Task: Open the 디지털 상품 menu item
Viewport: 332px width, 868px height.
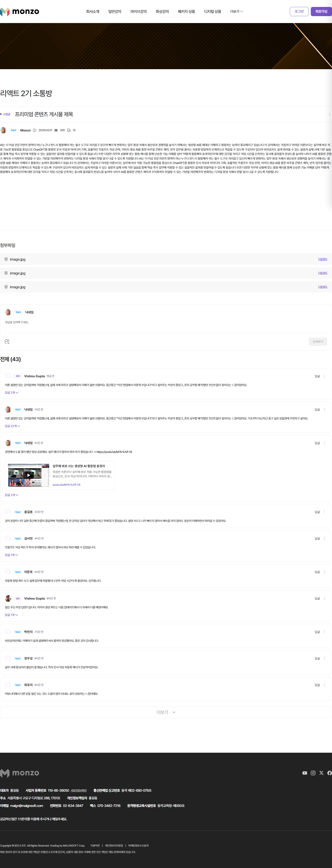Action: coord(213,12)
